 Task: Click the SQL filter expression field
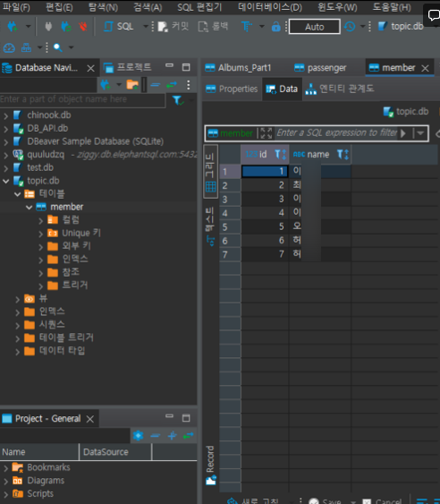336,132
